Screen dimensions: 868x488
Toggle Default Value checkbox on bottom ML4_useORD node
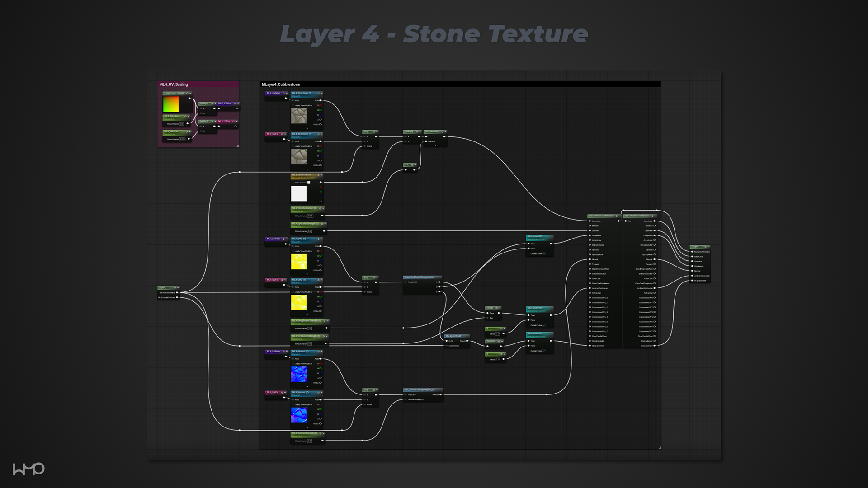click(x=544, y=351)
